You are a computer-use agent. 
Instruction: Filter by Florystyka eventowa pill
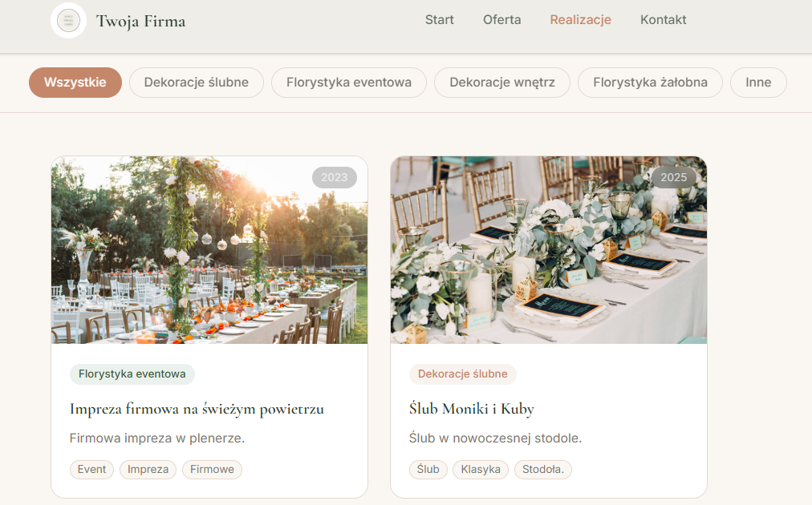point(348,83)
